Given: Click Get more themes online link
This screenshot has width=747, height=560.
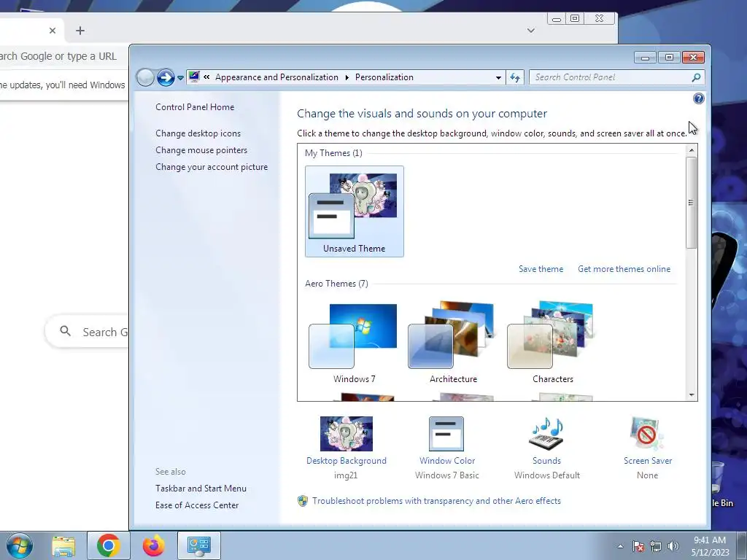Looking at the screenshot, I should point(624,269).
